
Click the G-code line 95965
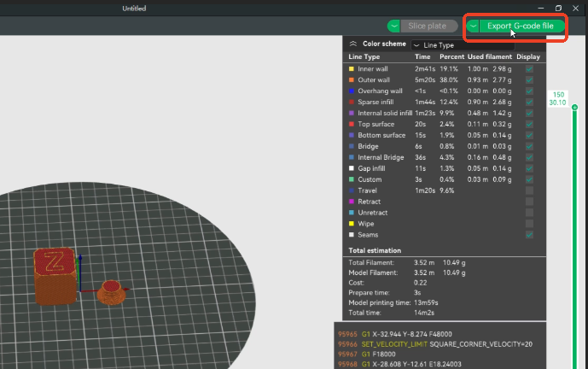(395, 334)
